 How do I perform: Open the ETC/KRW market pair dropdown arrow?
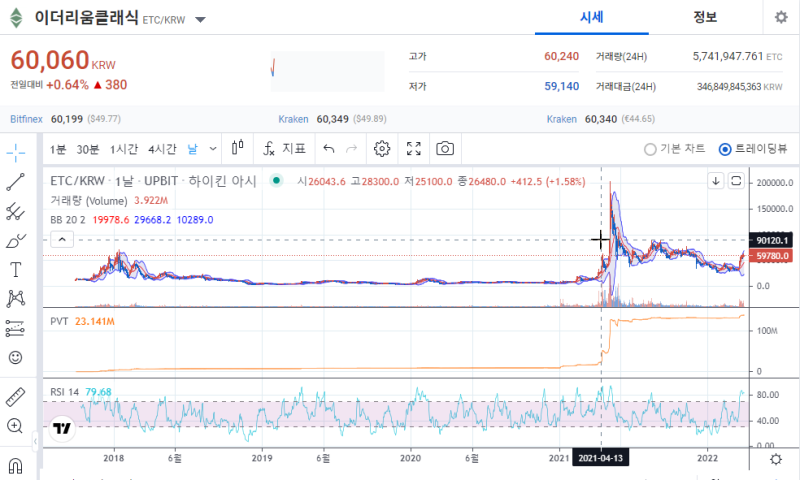click(201, 20)
